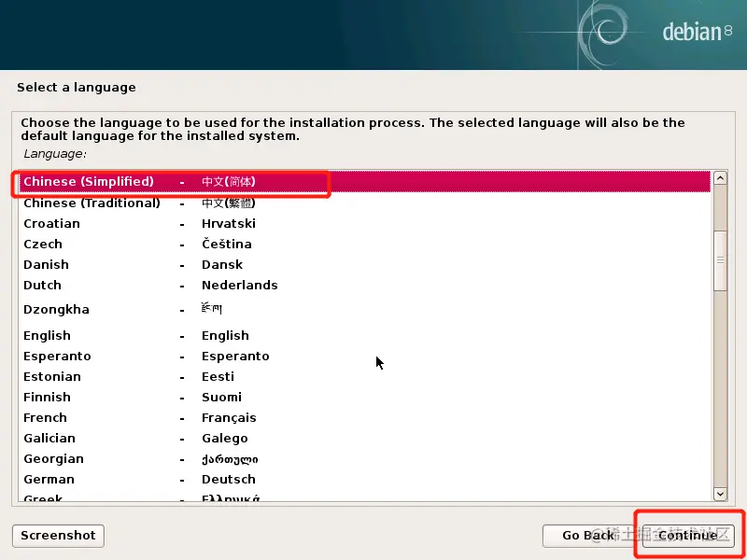This screenshot has width=747, height=560.
Task: Pick Dutch - Nederlands in the list
Action: point(365,285)
